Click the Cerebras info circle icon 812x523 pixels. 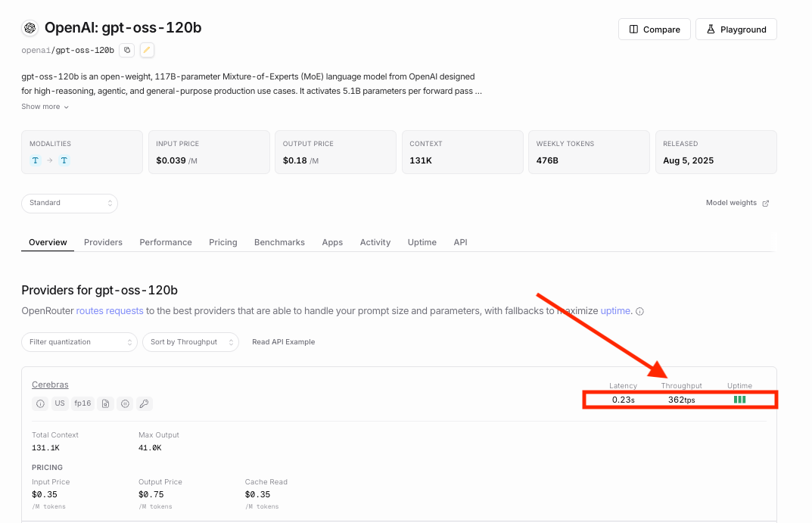click(40, 403)
